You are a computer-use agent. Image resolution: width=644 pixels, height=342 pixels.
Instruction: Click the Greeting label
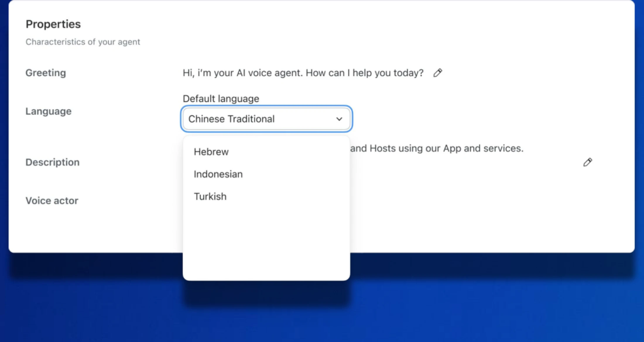pos(46,73)
